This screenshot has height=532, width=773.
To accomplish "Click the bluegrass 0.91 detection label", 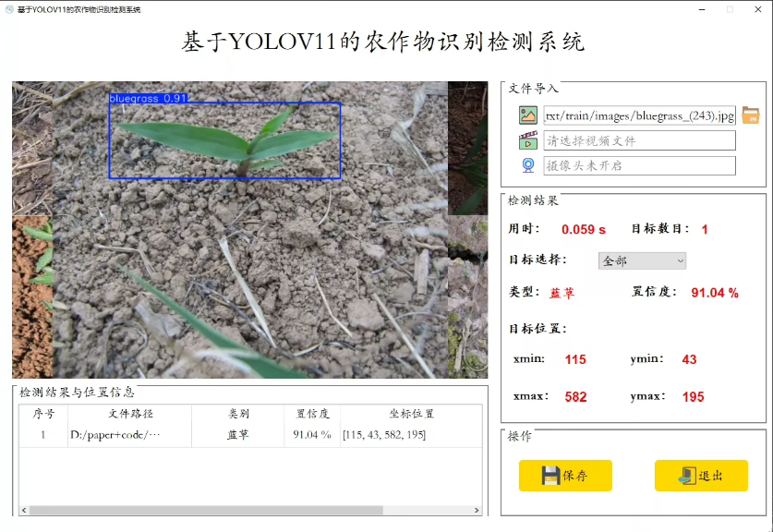I will pyautogui.click(x=148, y=99).
